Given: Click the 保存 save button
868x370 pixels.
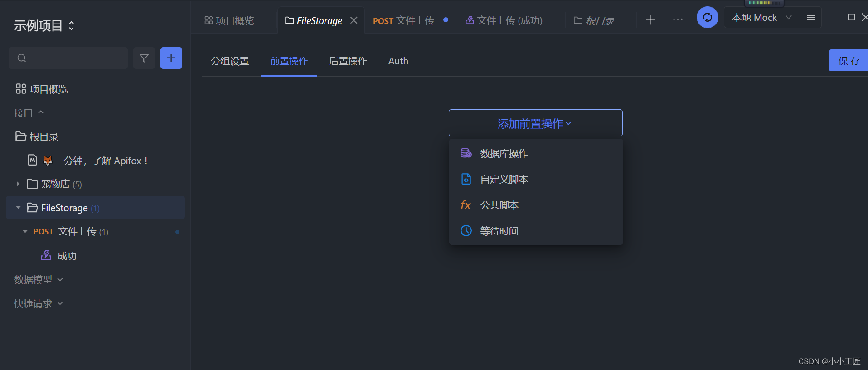Looking at the screenshot, I should click(848, 61).
